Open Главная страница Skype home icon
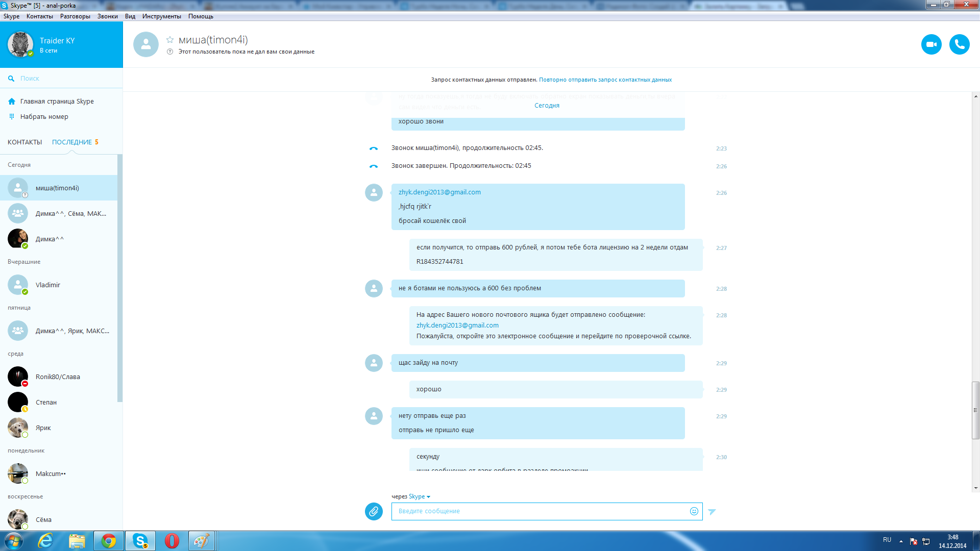980x551 pixels. click(x=12, y=102)
